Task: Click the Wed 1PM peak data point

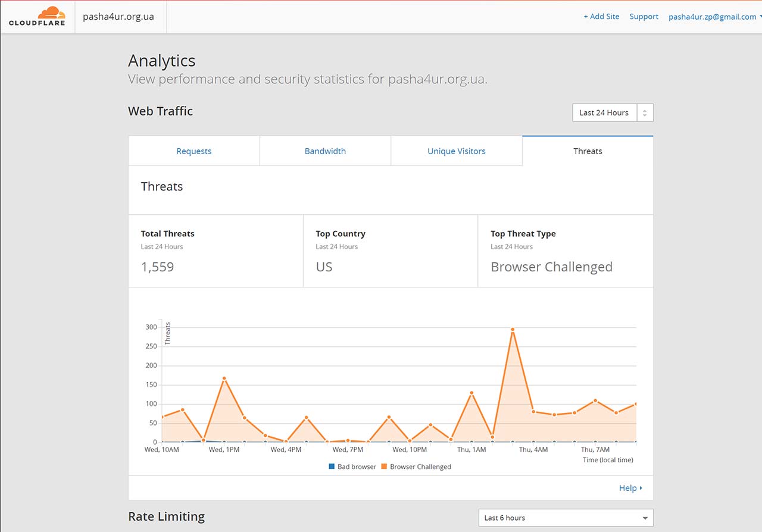Action: (224, 378)
